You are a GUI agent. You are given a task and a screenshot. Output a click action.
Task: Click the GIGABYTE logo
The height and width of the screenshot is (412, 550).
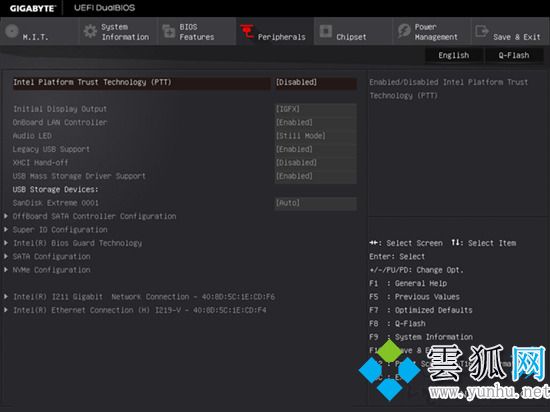[x=33, y=8]
